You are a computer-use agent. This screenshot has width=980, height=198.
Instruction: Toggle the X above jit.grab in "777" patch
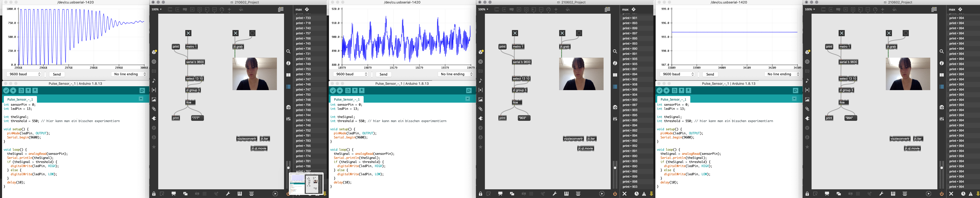click(235, 33)
